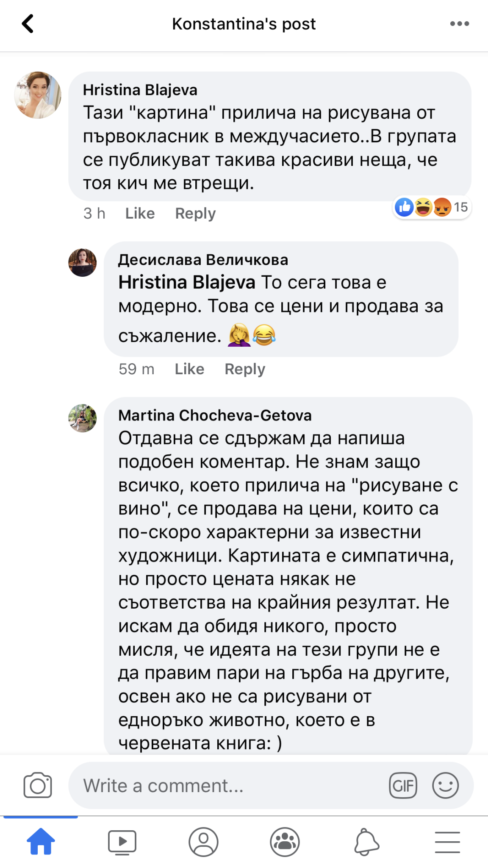
Task: Open the Video tab in bottom bar
Action: [x=122, y=841]
